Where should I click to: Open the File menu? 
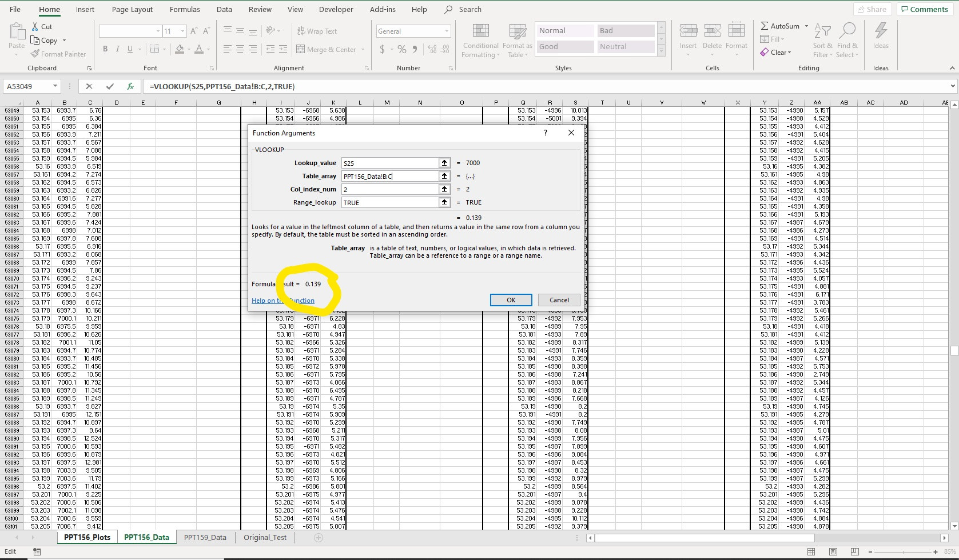(15, 9)
